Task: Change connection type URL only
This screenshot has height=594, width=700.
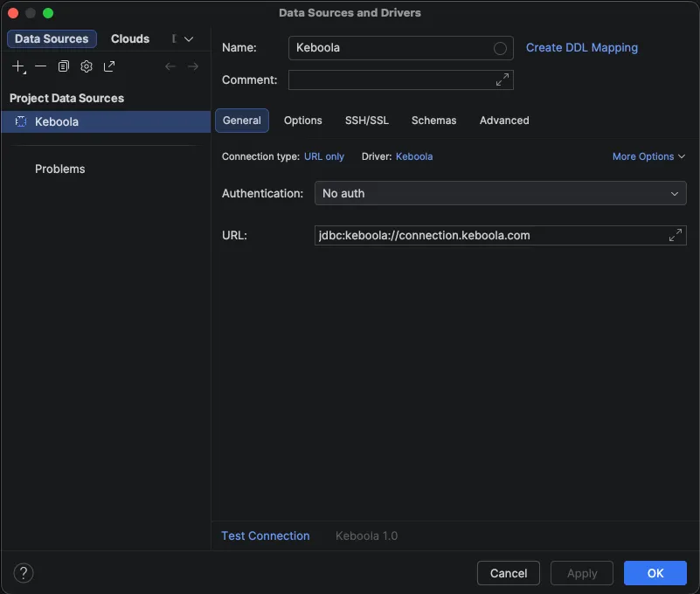Action: 324,156
